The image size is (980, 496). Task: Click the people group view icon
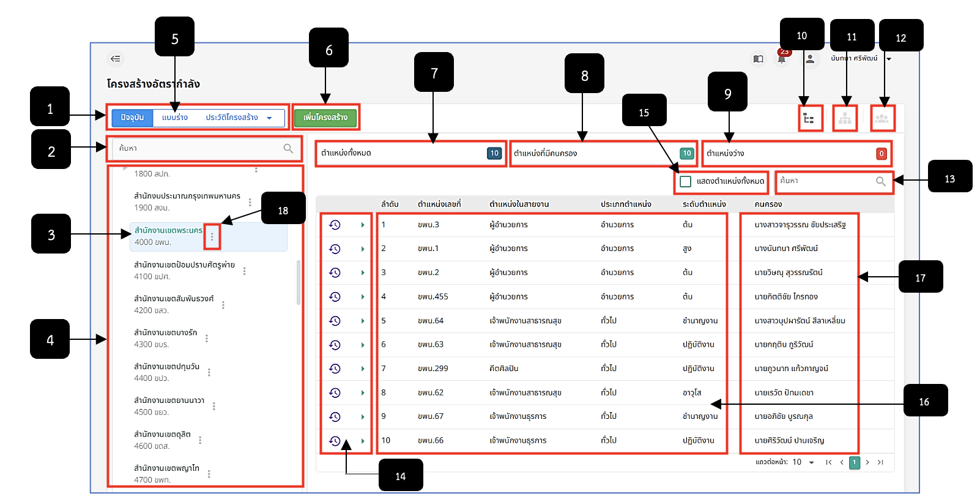coord(882,119)
